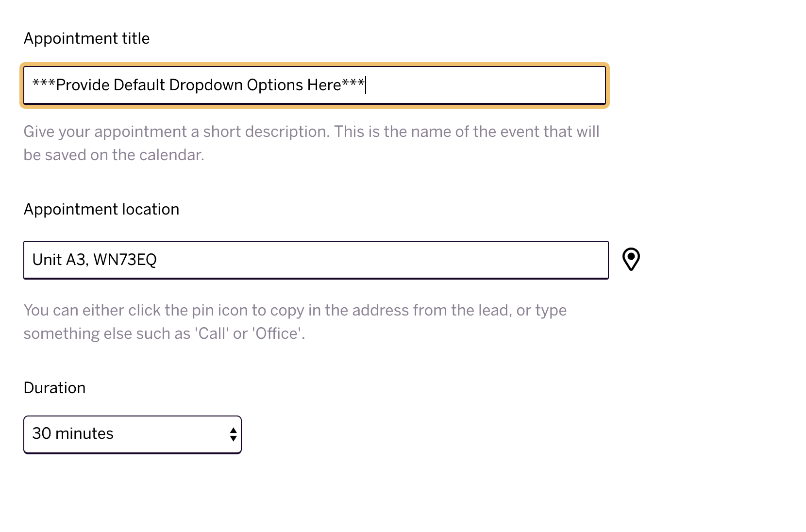Click the word 'Office' in location hint

click(276, 333)
